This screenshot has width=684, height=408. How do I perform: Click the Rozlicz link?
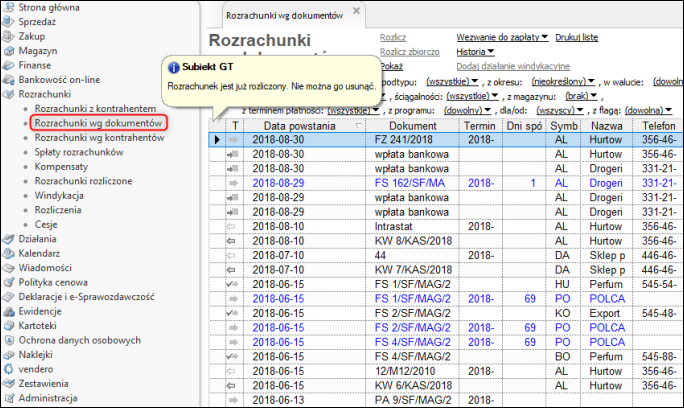pos(391,38)
